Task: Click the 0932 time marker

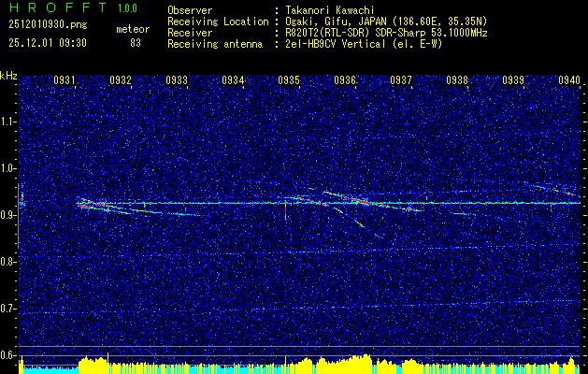Action: [x=121, y=79]
